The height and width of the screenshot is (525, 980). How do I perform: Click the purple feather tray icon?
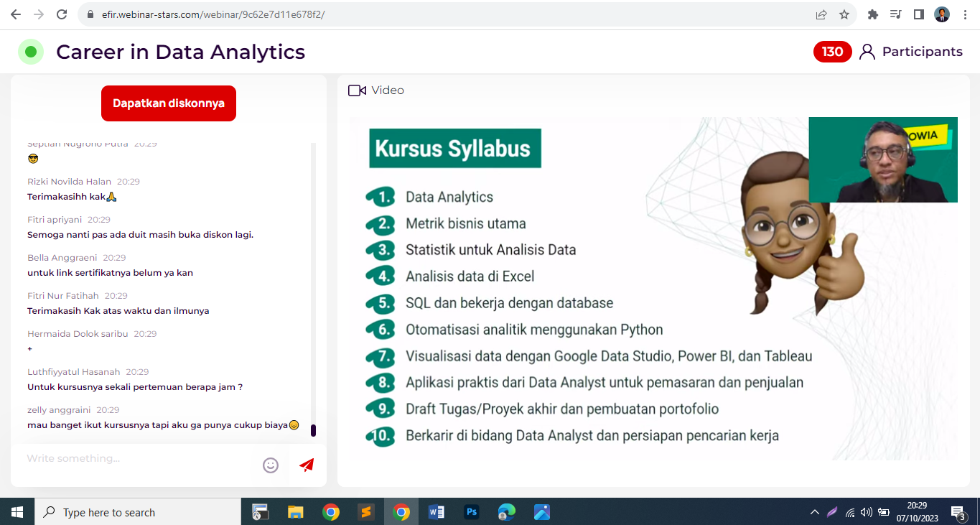point(832,512)
